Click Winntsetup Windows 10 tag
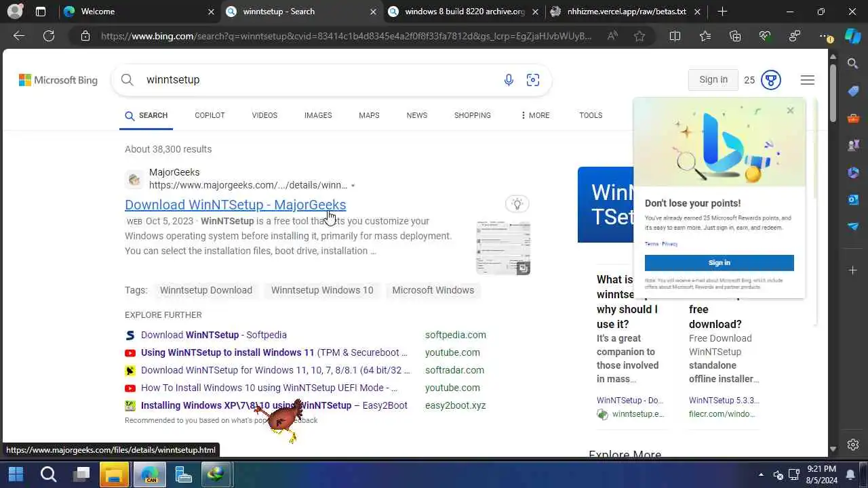The image size is (868, 488). pyautogui.click(x=322, y=290)
